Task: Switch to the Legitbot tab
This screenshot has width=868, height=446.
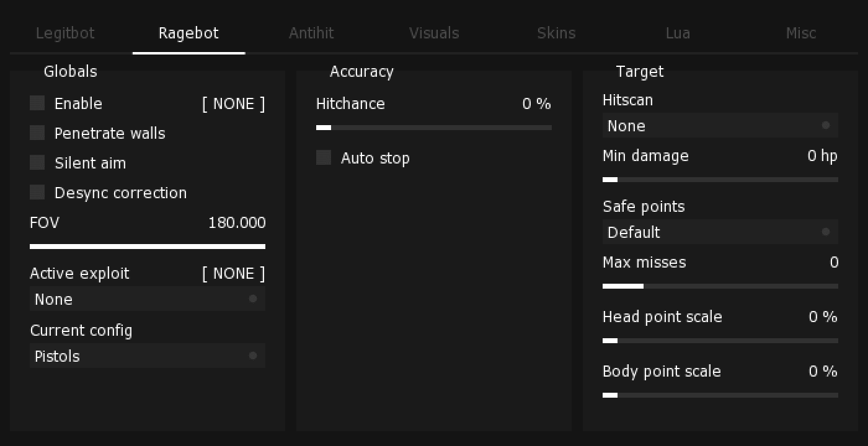Action: tap(65, 33)
